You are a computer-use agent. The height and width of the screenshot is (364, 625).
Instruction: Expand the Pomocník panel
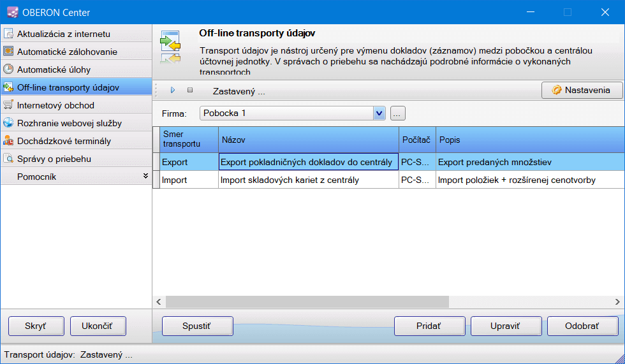point(145,177)
